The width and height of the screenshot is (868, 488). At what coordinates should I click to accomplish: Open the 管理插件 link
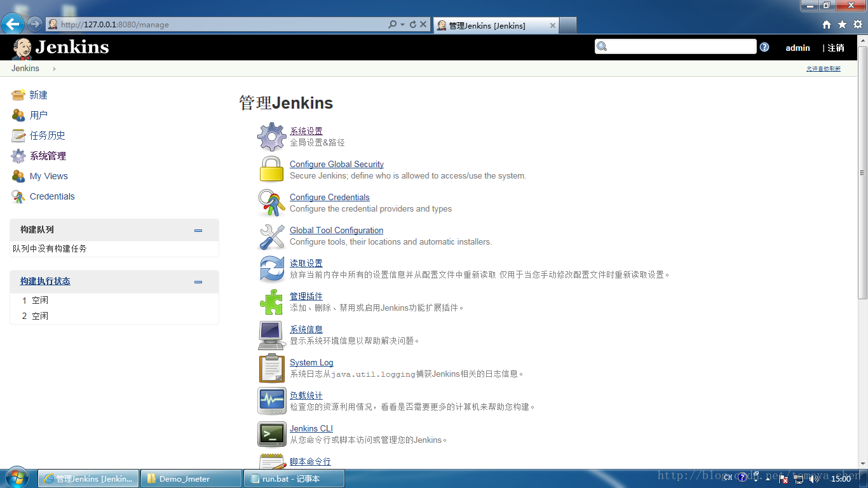click(x=306, y=296)
